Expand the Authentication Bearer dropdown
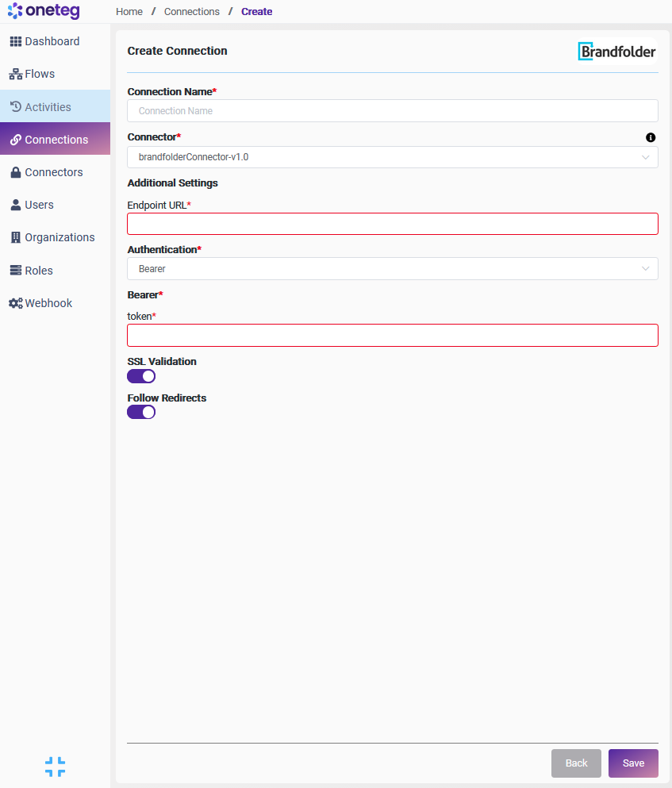 pyautogui.click(x=392, y=269)
